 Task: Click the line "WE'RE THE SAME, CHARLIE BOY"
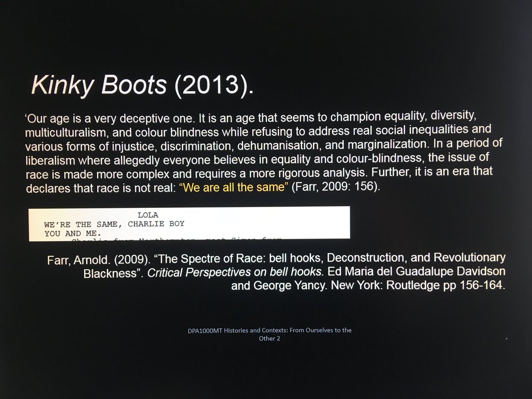(114, 224)
